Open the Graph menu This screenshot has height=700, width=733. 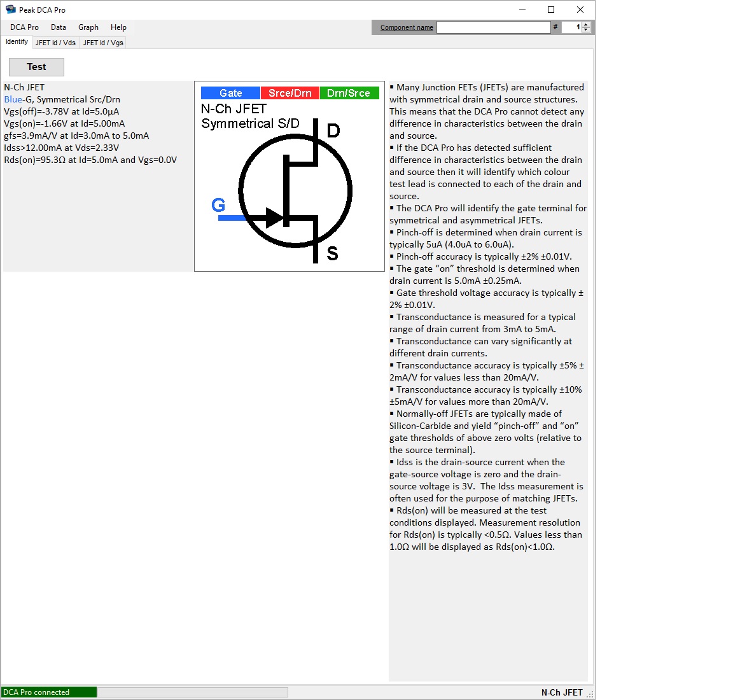click(x=88, y=27)
